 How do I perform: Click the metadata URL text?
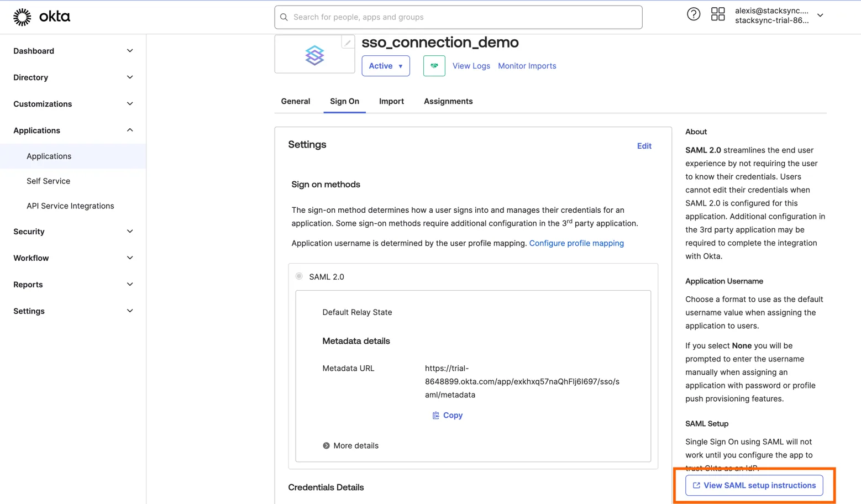click(522, 381)
